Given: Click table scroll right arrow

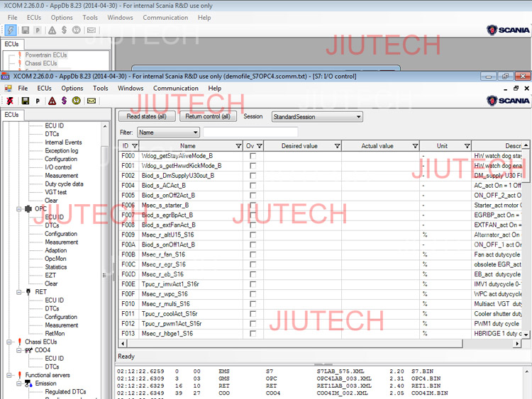Looking at the screenshot, I should 517,344.
